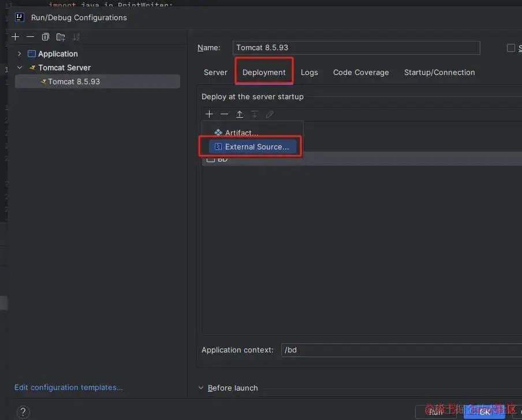Screen dimensions: 522x420
Task: Add a new run configuration
Action: click(16, 36)
